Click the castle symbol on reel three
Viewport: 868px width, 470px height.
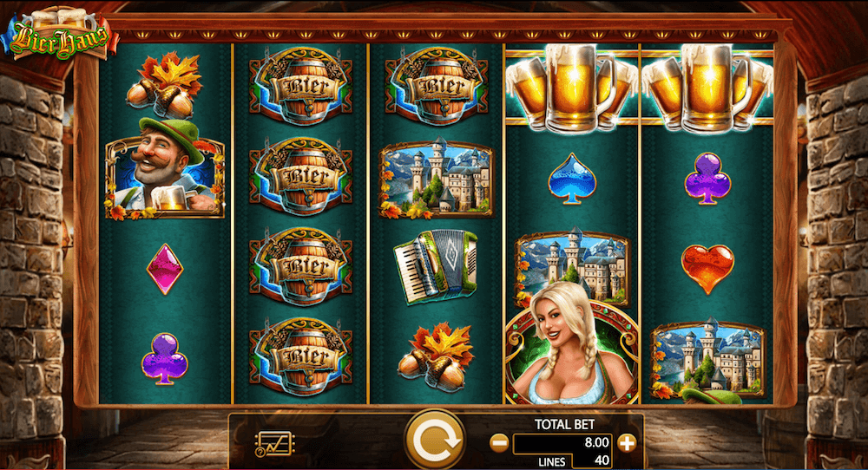pos(437,178)
